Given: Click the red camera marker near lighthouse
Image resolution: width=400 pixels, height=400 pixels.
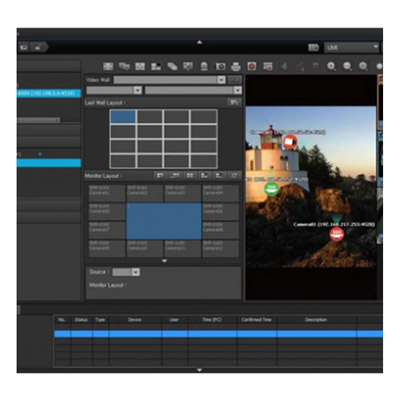Looking at the screenshot, I should (x=290, y=142).
